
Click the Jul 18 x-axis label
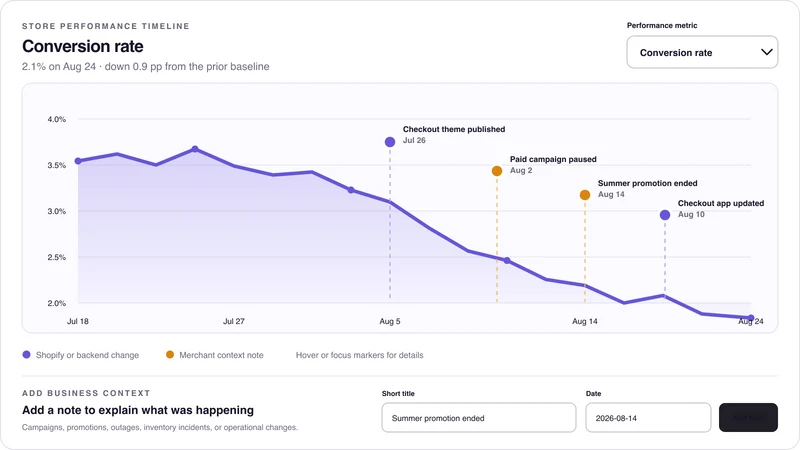click(x=78, y=321)
